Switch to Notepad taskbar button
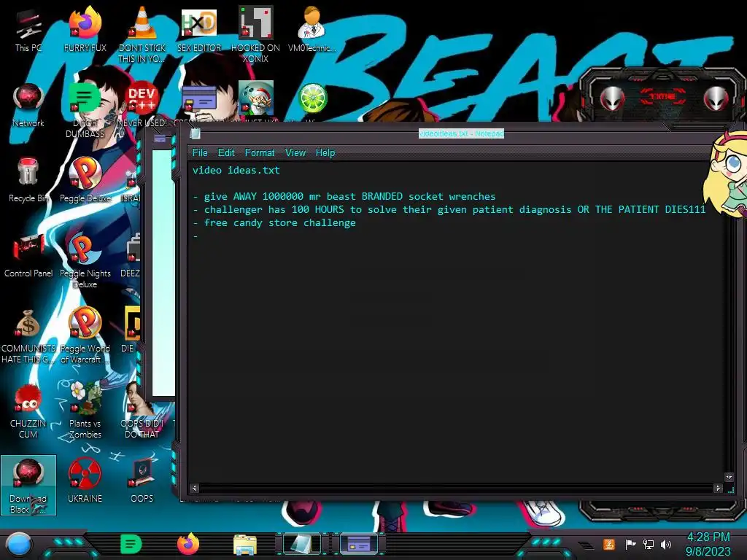Image resolution: width=747 pixels, height=560 pixels. (x=302, y=544)
